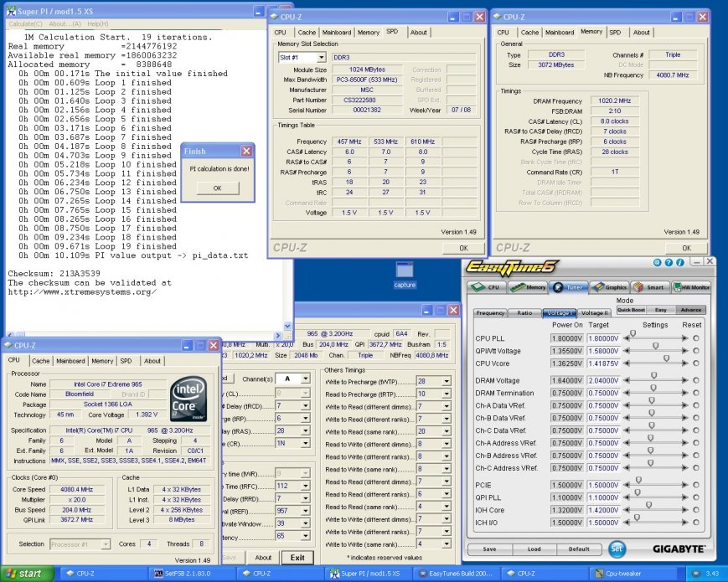Screen dimensions: 728x582
Task: Click the QPI/Vtt Voltage reset radio button
Action: point(696,351)
